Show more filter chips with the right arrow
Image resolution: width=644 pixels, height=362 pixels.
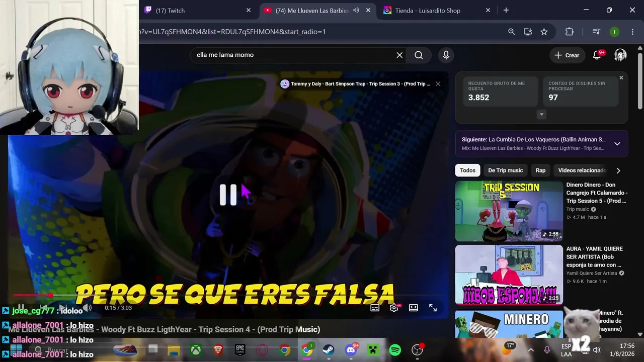tap(618, 170)
